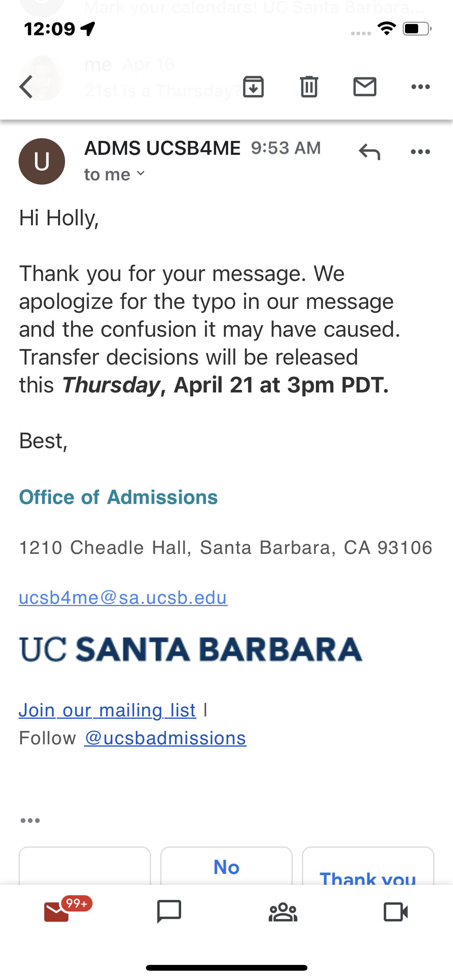453x980 pixels.
Task: Tap the ADMS UCSB4ME sender avatar
Action: [42, 161]
